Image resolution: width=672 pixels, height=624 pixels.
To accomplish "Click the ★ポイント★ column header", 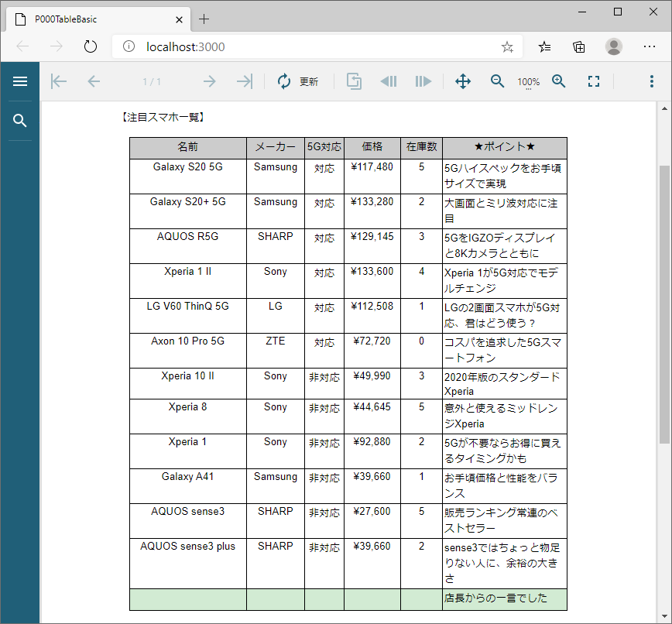I will [x=505, y=148].
